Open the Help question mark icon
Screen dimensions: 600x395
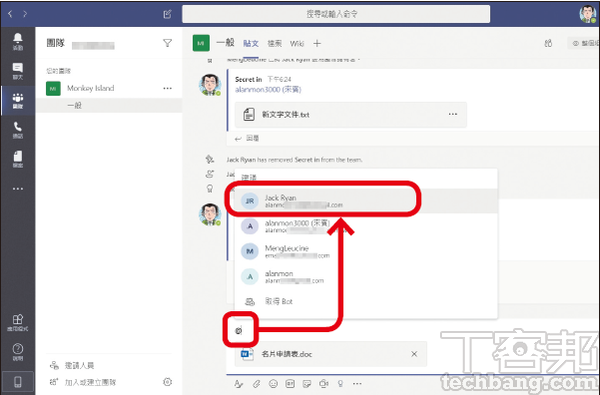tap(18, 351)
